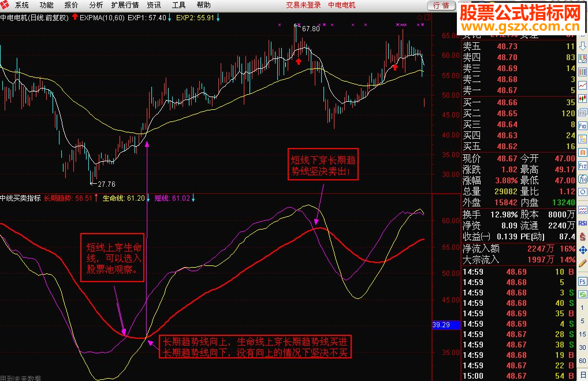
Task: Select the candlestick chart icon
Action: click(582, 99)
